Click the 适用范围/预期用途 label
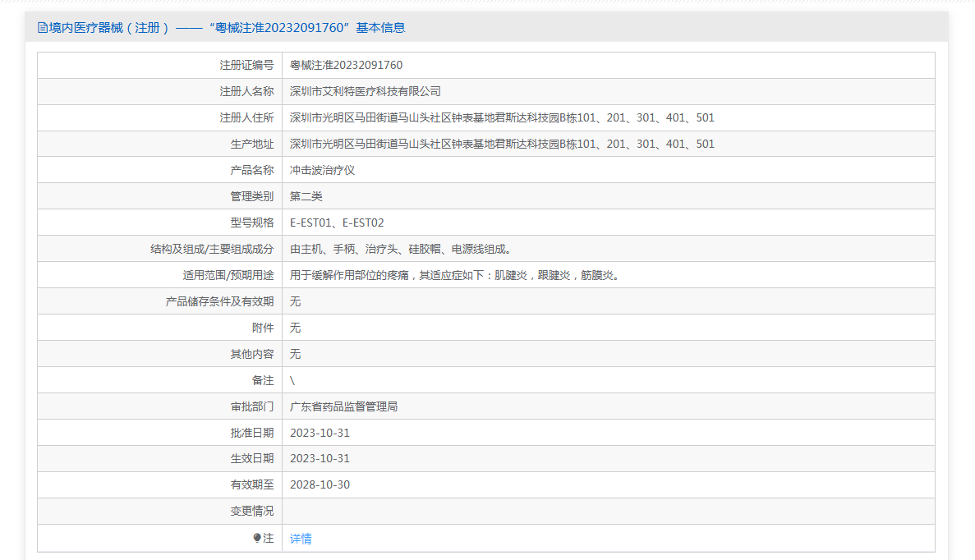The height and width of the screenshot is (560, 975). (x=228, y=275)
